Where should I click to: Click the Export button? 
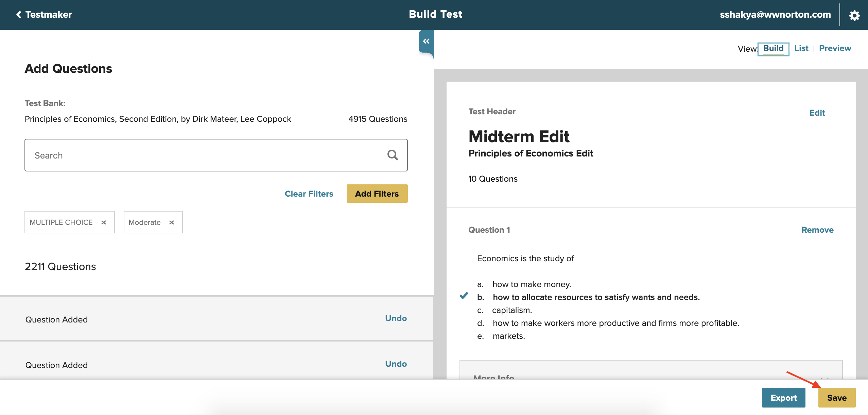[x=783, y=398]
